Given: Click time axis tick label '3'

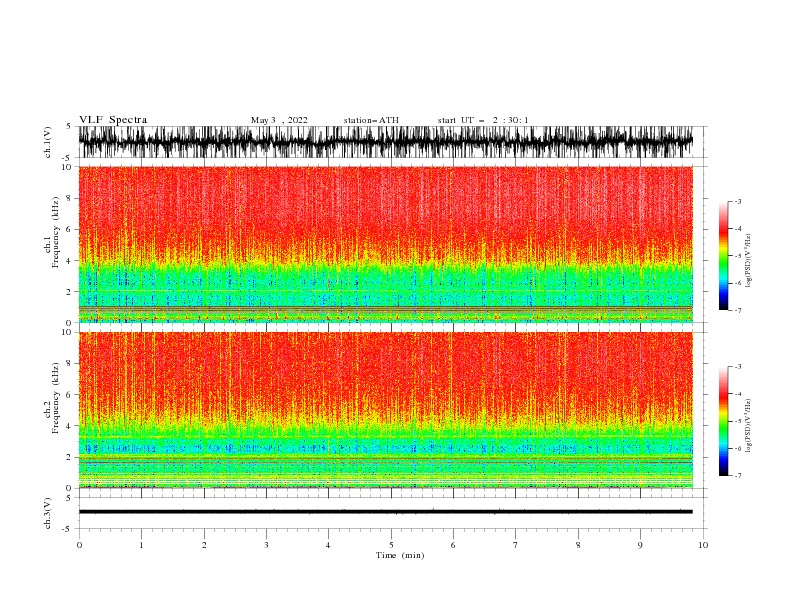Looking at the screenshot, I should click(266, 545).
